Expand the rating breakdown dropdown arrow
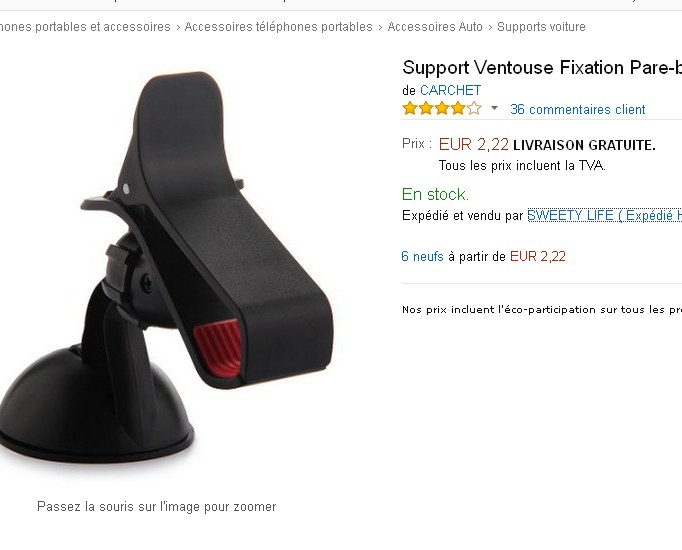This screenshot has height=550, width=682. click(x=494, y=108)
